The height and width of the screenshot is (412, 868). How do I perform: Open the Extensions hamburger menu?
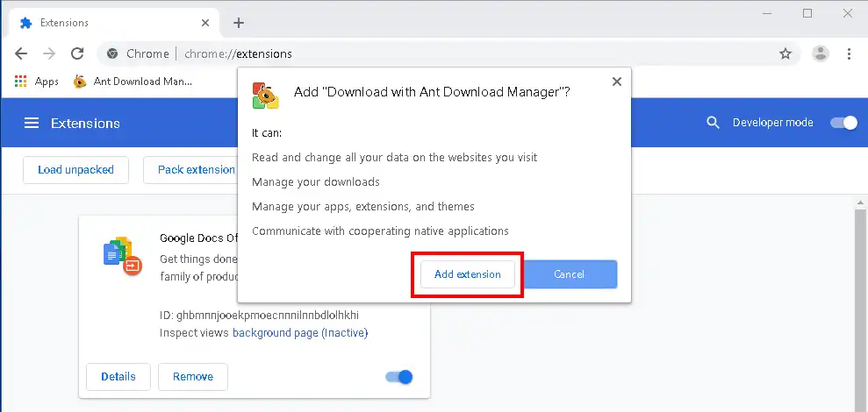coord(32,123)
